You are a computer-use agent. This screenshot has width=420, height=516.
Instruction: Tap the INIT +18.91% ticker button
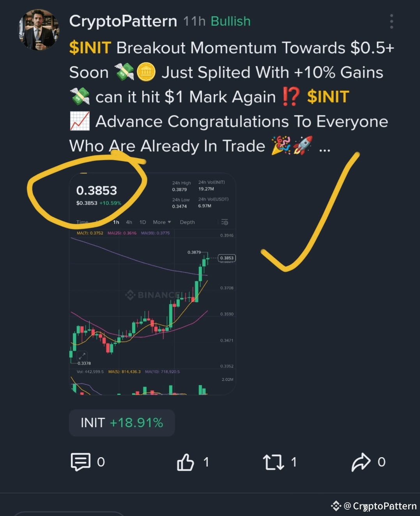pyautogui.click(x=122, y=423)
